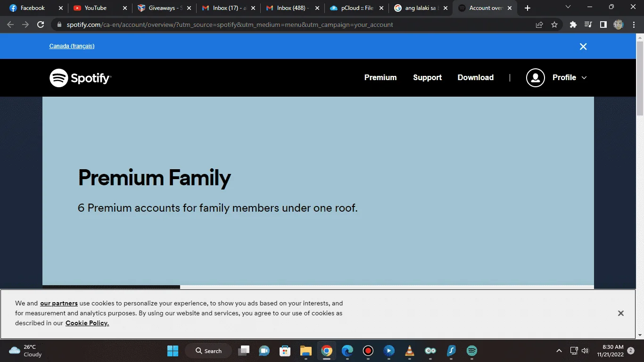This screenshot has width=644, height=362.
Task: Switch to the 'ang lalaki sa' Google tab
Action: pyautogui.click(x=420, y=8)
